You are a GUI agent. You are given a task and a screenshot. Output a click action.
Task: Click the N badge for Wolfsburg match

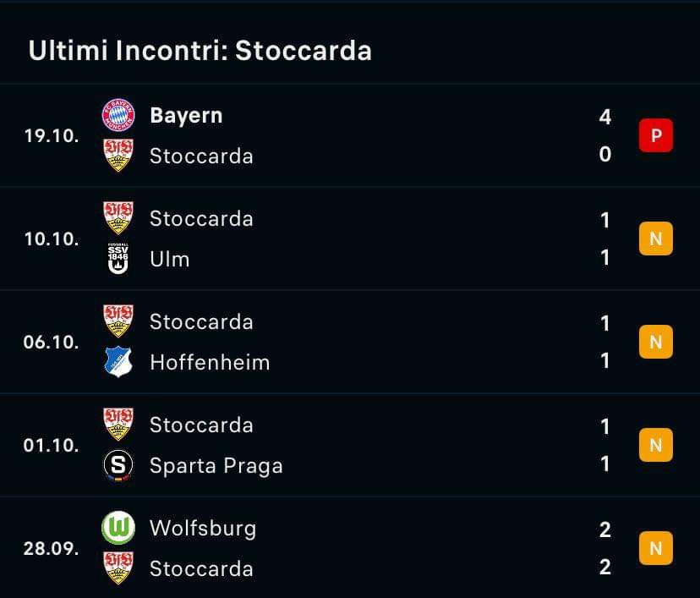tap(656, 548)
